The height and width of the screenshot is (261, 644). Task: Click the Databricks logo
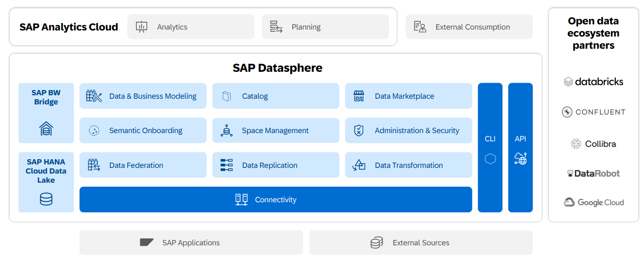tap(593, 81)
